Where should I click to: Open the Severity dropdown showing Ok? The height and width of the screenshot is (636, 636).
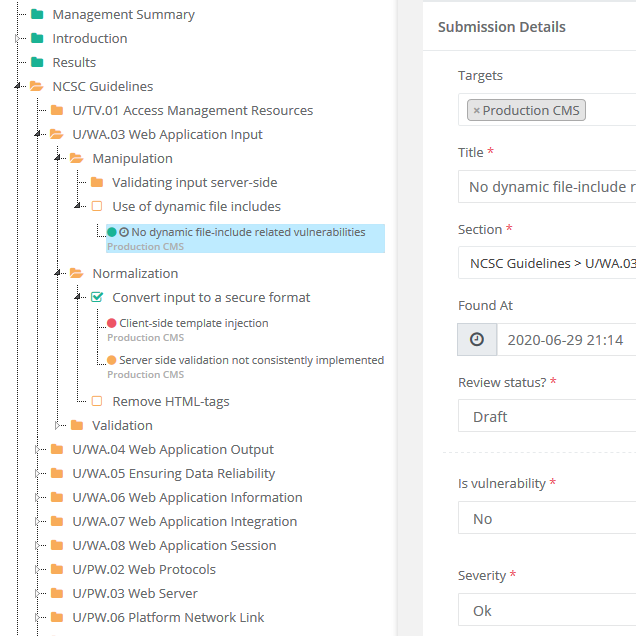547,610
